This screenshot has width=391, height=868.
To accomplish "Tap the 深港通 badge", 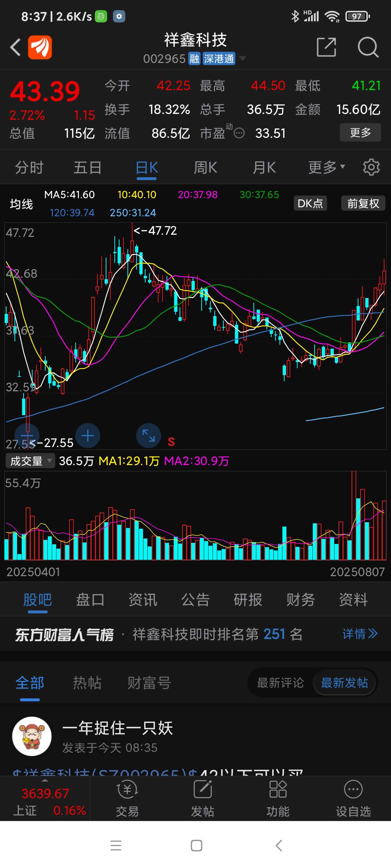I will (219, 59).
